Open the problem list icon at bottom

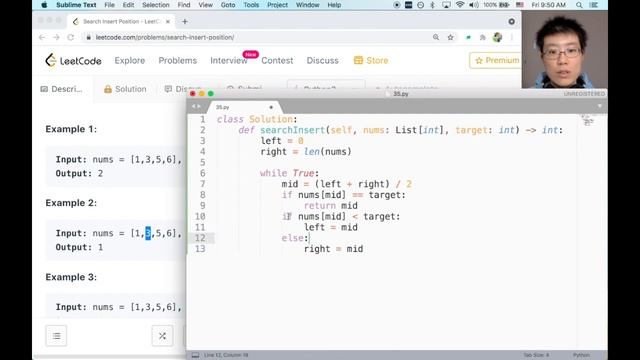[x=56, y=336]
